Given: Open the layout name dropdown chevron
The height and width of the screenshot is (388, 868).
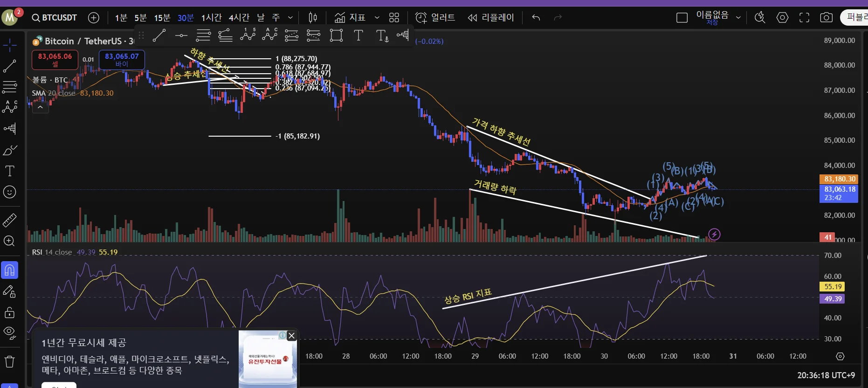Looking at the screenshot, I should [738, 18].
